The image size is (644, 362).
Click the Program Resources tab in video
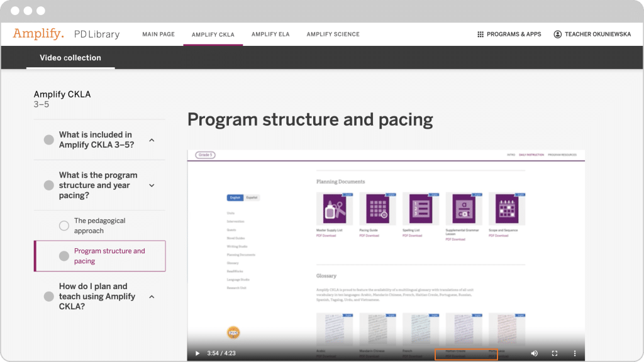click(562, 155)
